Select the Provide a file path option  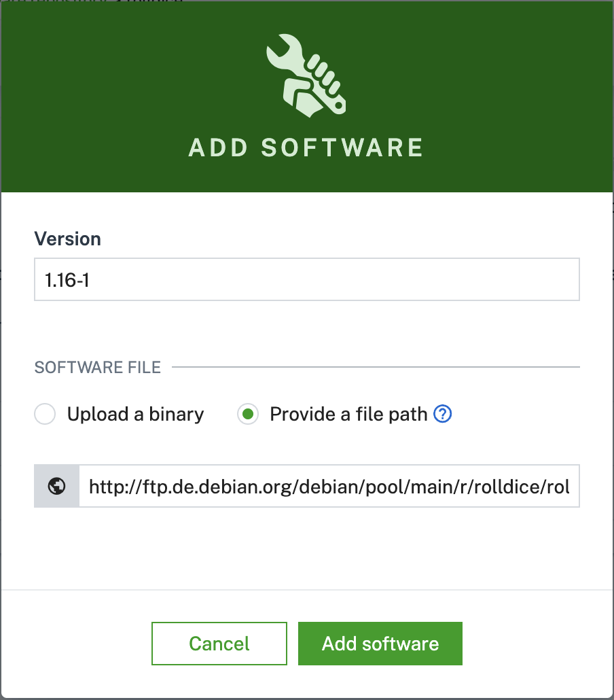pyautogui.click(x=248, y=414)
